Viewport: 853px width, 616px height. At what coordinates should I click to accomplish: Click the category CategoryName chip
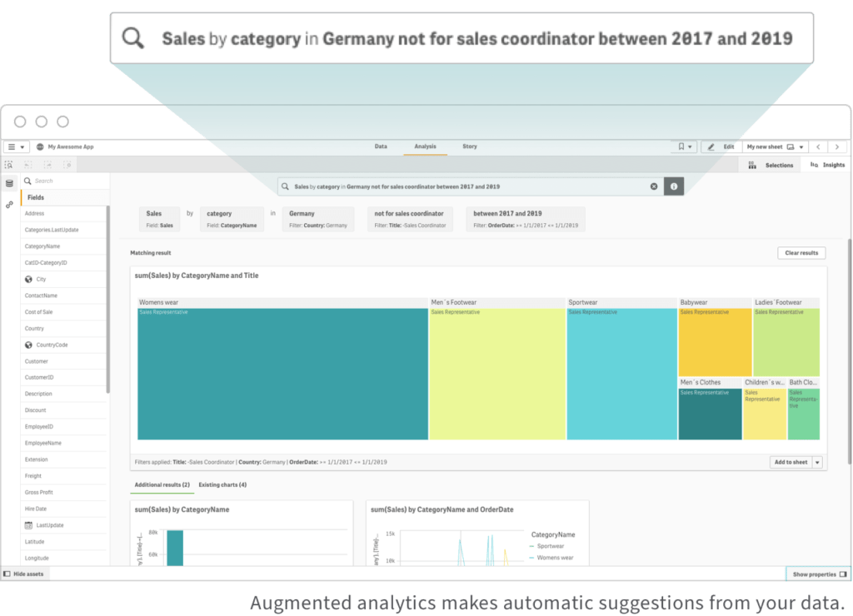(x=232, y=219)
